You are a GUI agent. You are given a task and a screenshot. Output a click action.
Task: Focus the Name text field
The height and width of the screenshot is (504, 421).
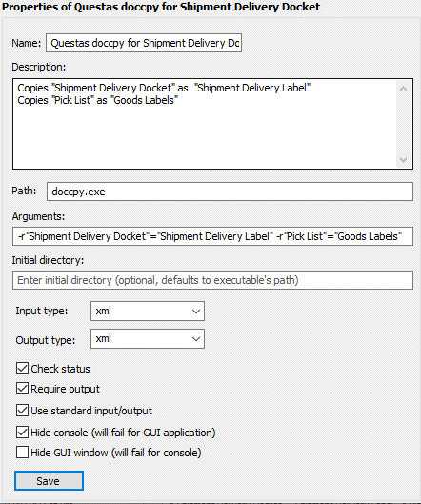click(x=144, y=43)
